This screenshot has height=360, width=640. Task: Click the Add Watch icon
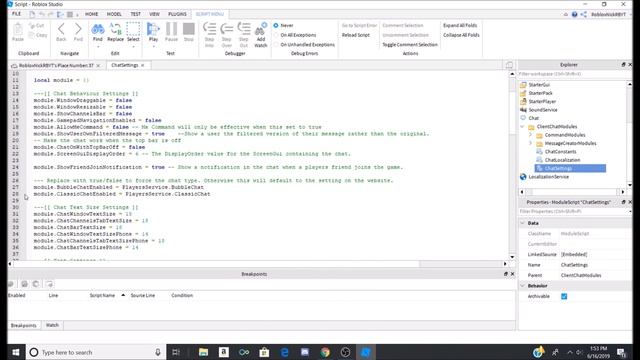click(x=261, y=29)
